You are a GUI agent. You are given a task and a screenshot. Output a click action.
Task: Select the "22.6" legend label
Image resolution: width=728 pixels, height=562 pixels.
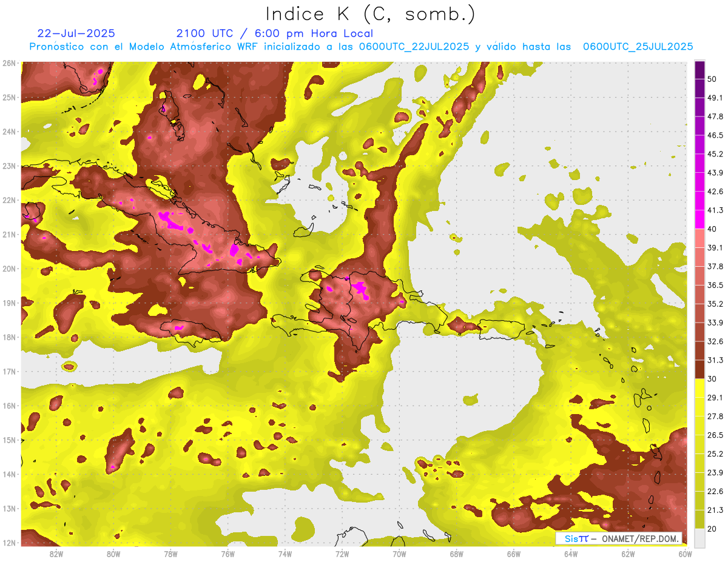click(715, 492)
